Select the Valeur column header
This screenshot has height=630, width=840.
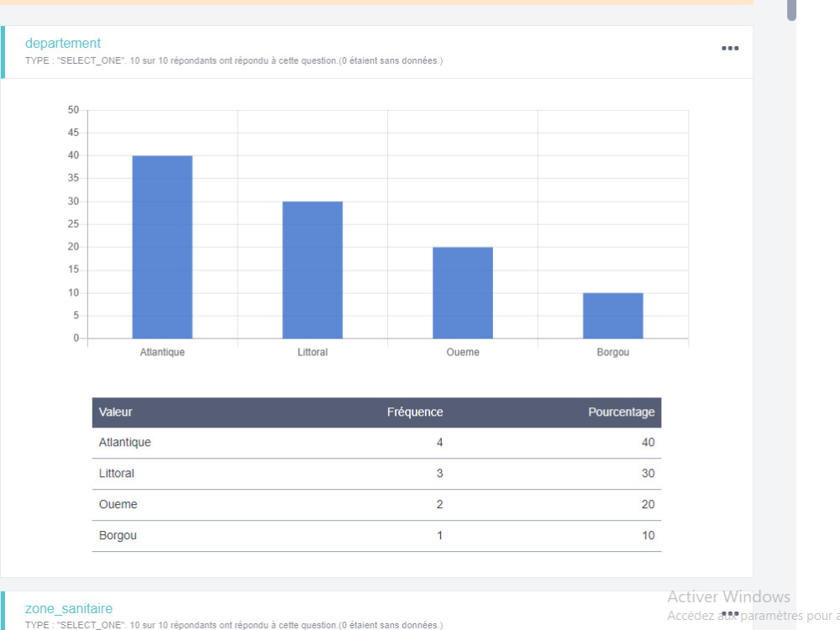115,412
